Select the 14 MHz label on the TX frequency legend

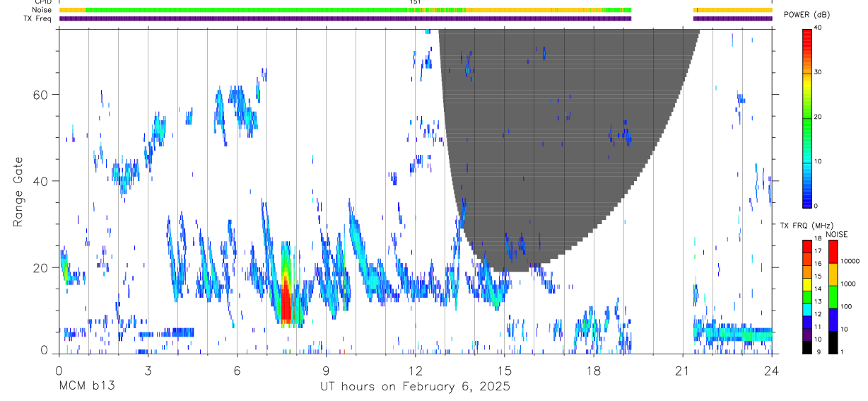tap(817, 289)
